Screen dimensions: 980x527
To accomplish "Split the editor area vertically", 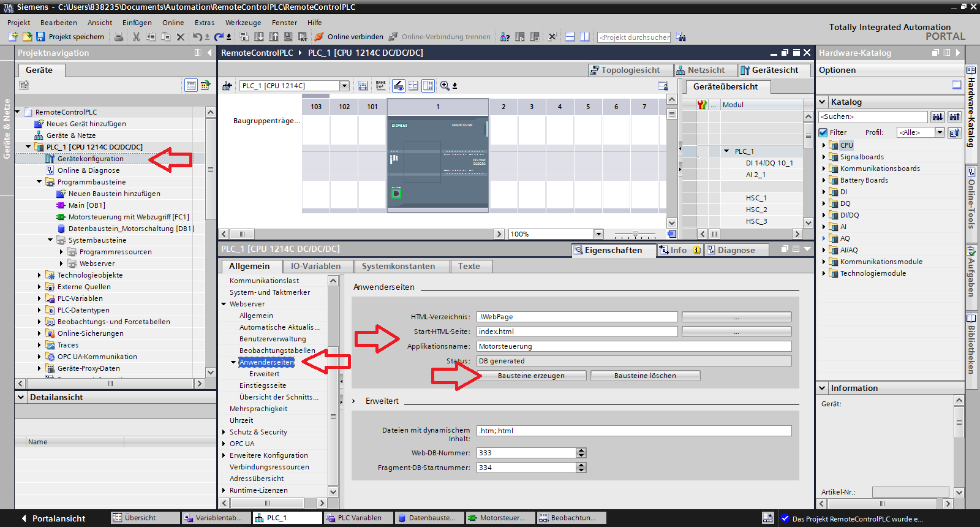I will click(584, 37).
